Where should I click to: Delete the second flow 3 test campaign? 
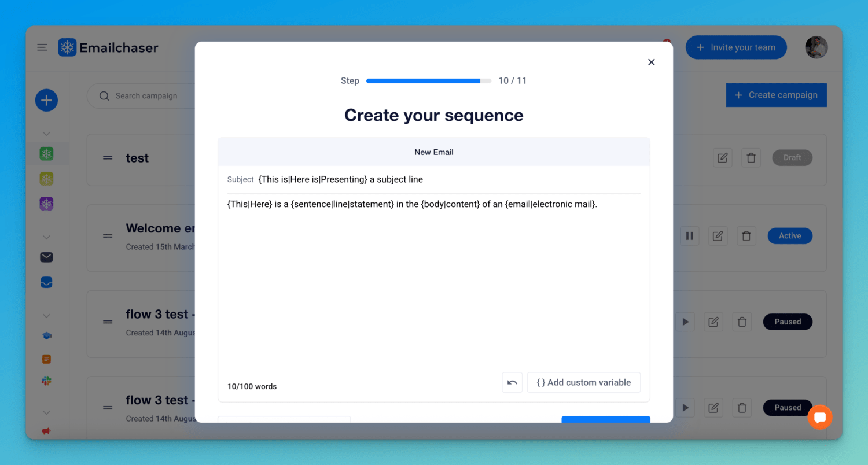[742, 408]
